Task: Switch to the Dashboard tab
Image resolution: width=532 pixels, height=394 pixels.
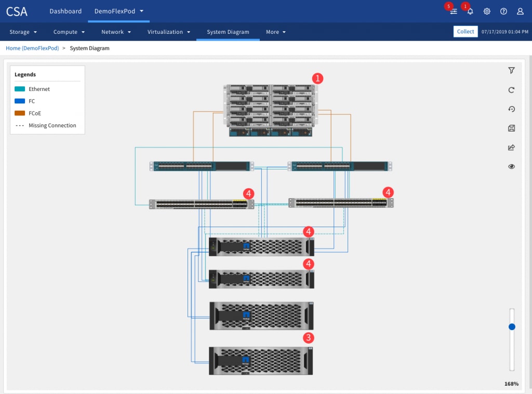Action: [65, 11]
